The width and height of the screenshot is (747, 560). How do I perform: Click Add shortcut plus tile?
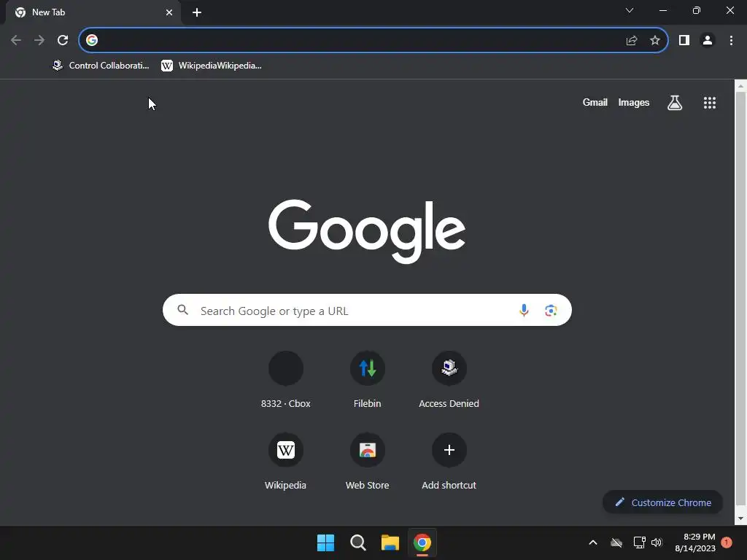[449, 462]
